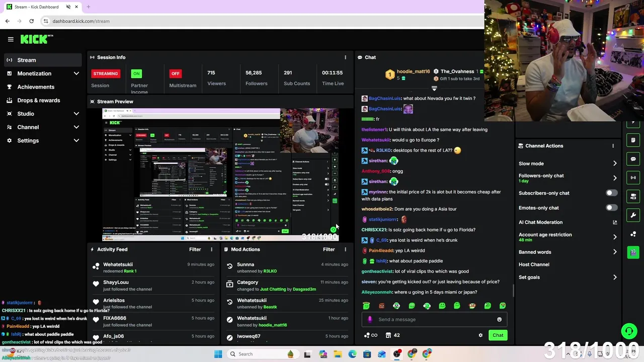644x362 pixels.
Task: Open the emoji picker in message box
Action: point(499,319)
